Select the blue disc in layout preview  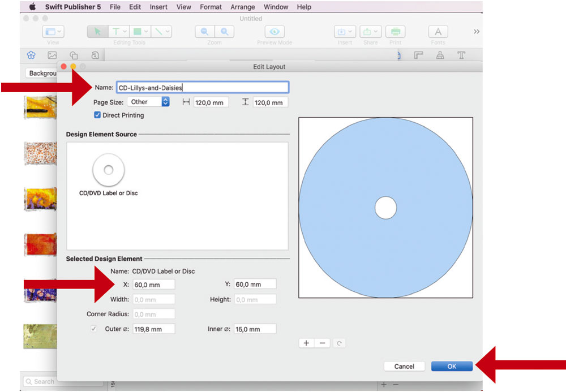tap(385, 208)
